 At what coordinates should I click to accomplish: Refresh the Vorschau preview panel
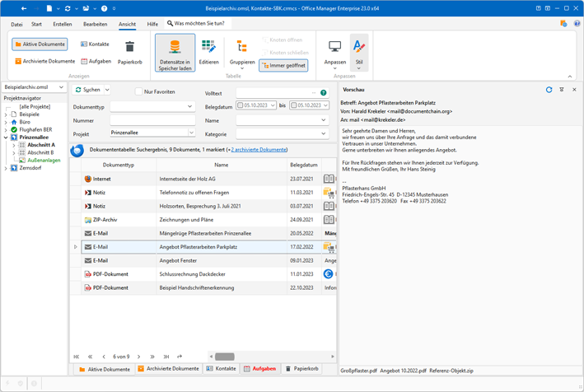549,90
